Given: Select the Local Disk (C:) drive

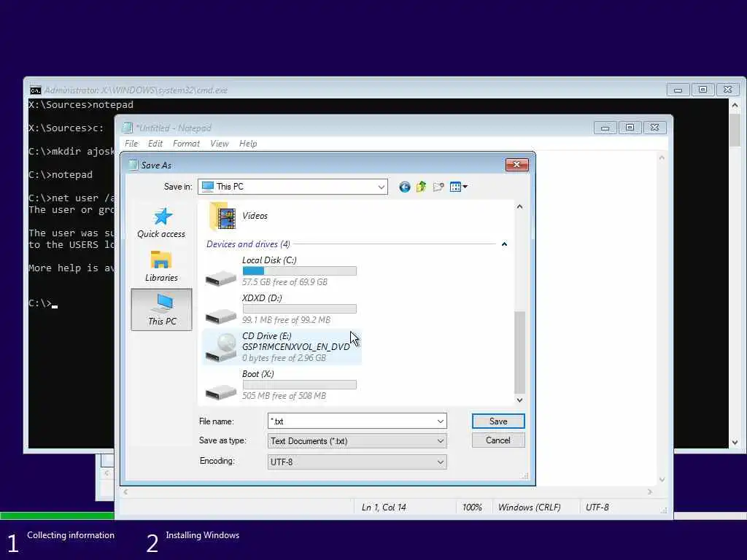Looking at the screenshot, I should tap(281, 271).
